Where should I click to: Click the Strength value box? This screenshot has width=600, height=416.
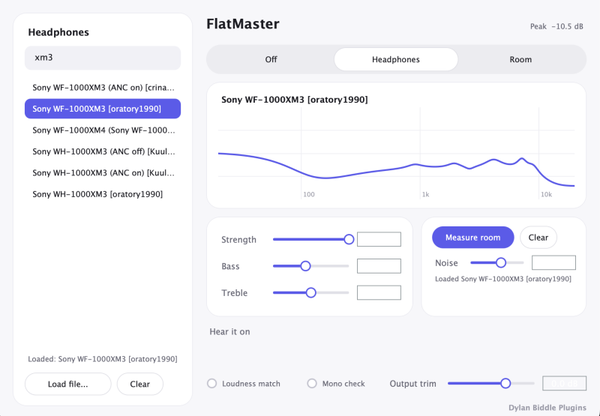coord(379,239)
